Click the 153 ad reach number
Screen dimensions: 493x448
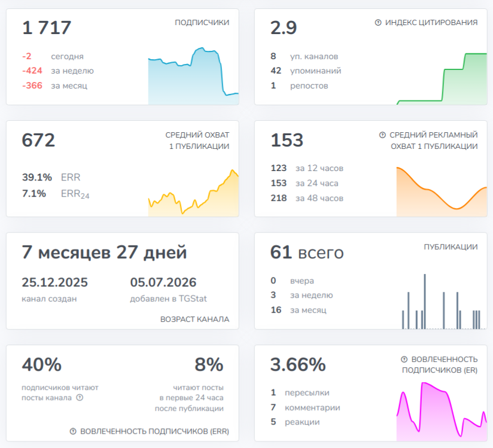pos(287,140)
